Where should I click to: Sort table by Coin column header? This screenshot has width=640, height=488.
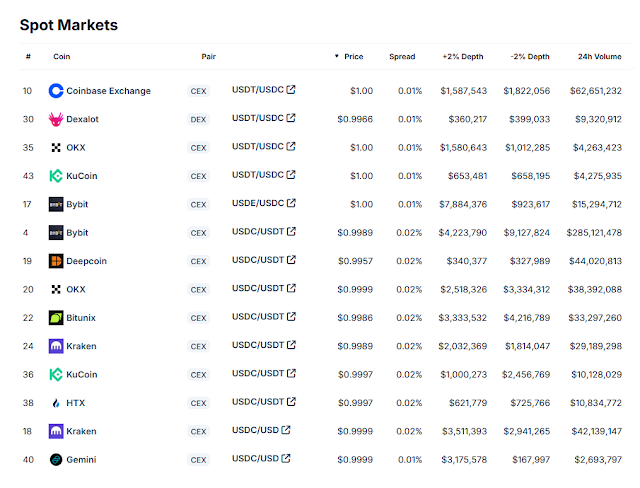pos(62,57)
